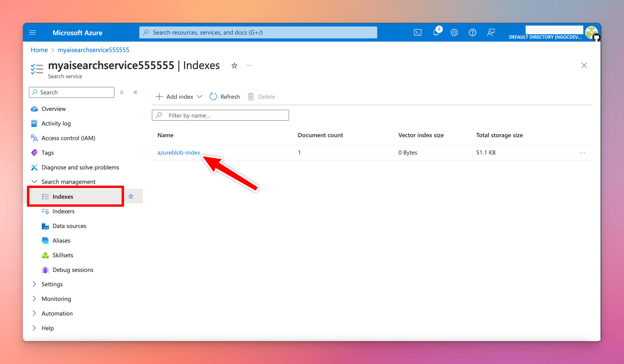Click the Microsoft Azure logo text
Image resolution: width=624 pixels, height=364 pixels.
(77, 33)
